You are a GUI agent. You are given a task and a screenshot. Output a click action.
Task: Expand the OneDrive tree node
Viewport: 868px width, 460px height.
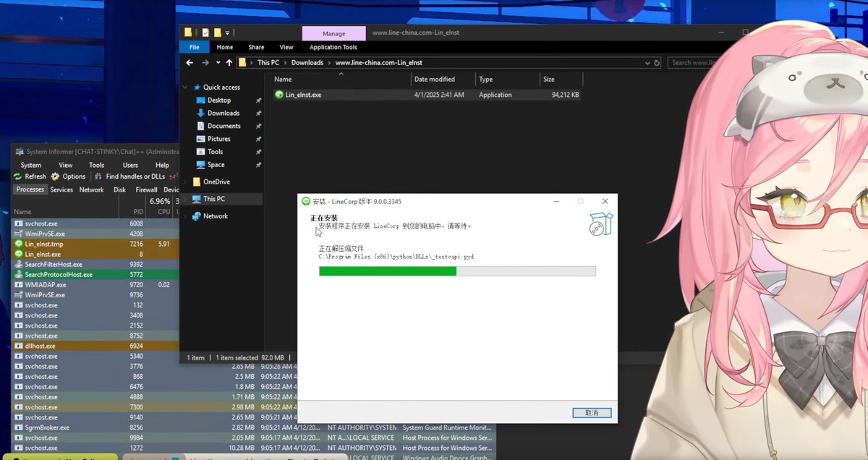pos(185,182)
